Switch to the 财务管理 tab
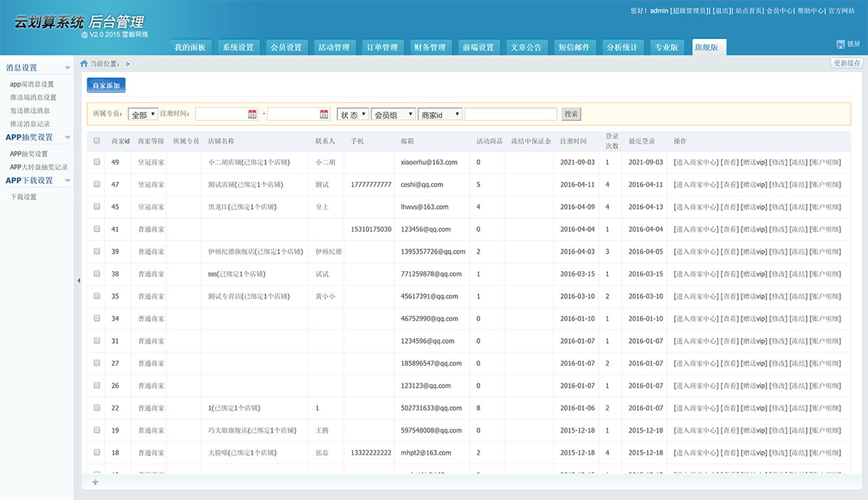Screen dimensions: 868x500 point(430,48)
